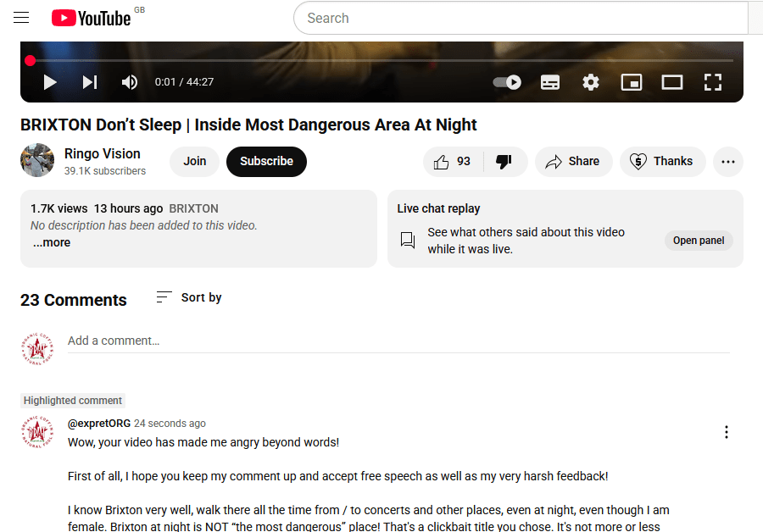Open video settings gear
Image resolution: width=763 pixels, height=532 pixels.
pyautogui.click(x=591, y=82)
